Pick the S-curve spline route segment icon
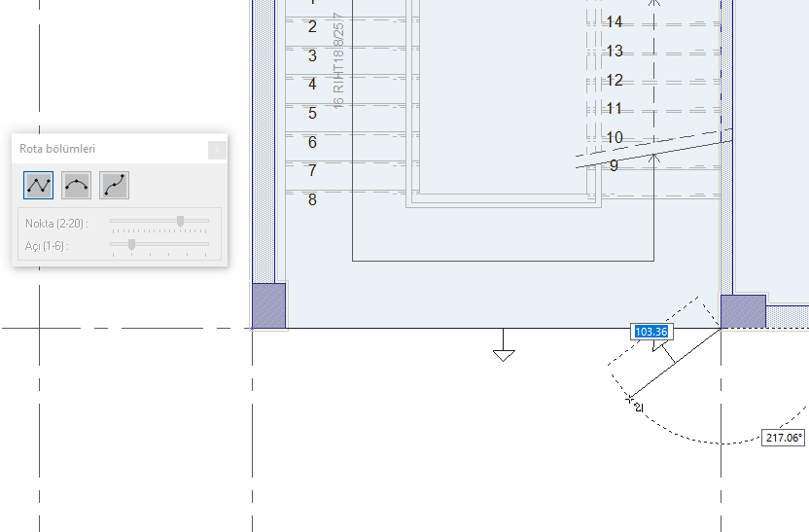The image size is (809, 532). point(114,185)
